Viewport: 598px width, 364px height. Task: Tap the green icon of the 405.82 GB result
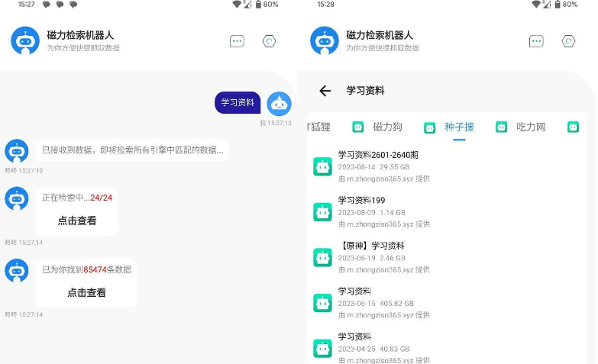(322, 303)
